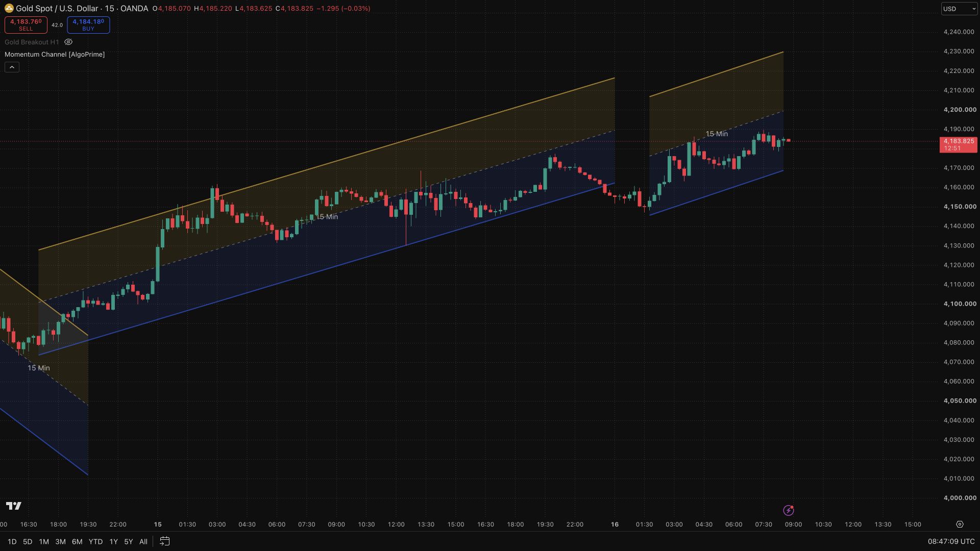
Task: Select the 1M time range
Action: [x=44, y=541]
